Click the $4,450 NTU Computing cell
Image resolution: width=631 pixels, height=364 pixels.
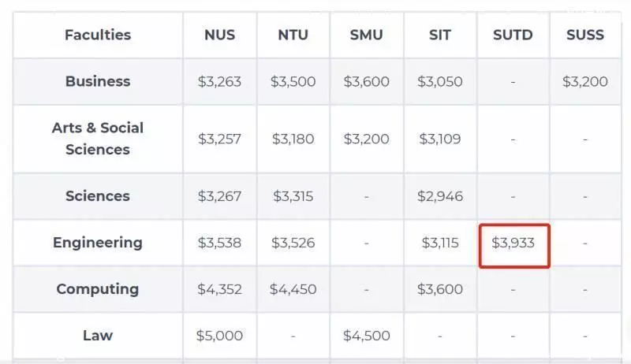pos(293,289)
